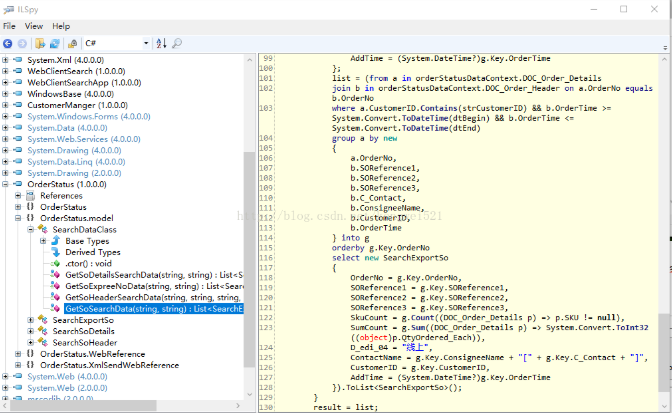Click the SearchDataClass class icon

pos(42,230)
